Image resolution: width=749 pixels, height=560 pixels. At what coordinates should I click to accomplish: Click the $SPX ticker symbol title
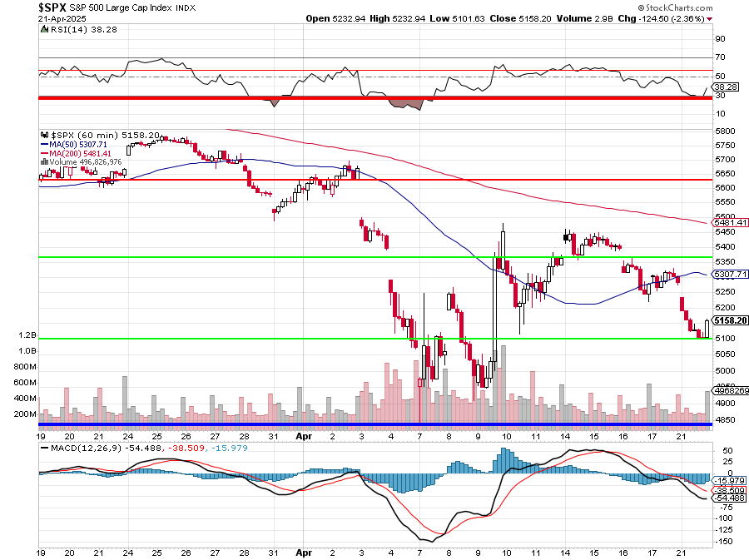click(52, 7)
